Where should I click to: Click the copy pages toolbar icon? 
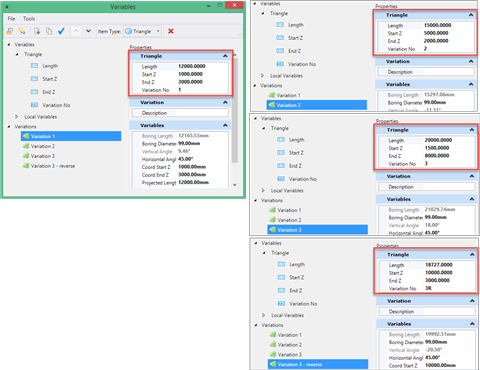(x=49, y=31)
